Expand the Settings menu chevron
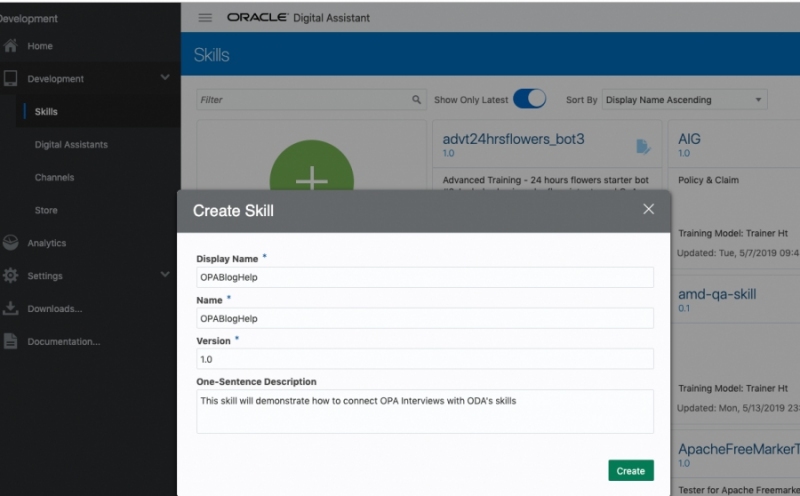The height and width of the screenshot is (496, 800). tap(165, 275)
